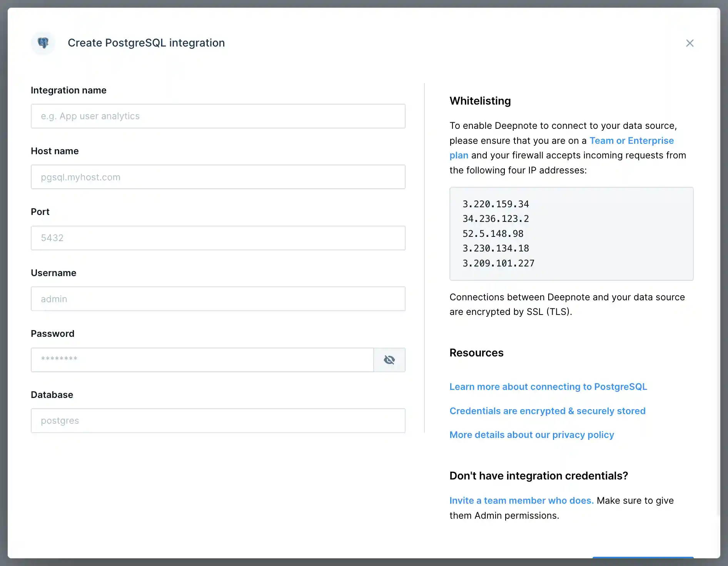Click the Host name label
The height and width of the screenshot is (566, 728).
[55, 151]
